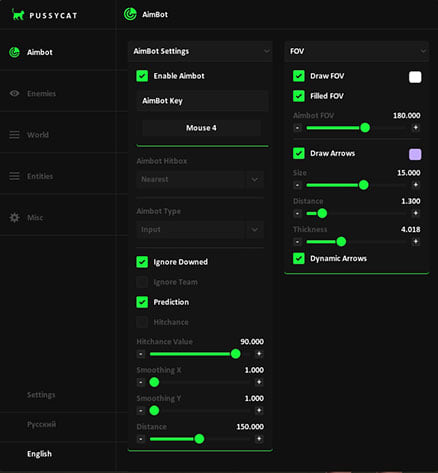Click the Smoothing X slider handle
Viewport: 438px width, 473px height.
154,382
